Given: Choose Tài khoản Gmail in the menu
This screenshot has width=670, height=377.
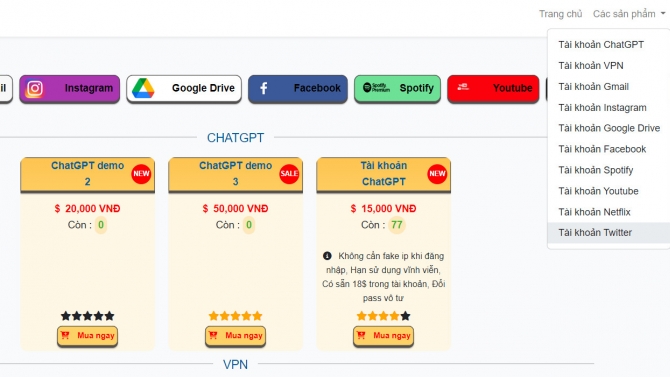Looking at the screenshot, I should tap(608, 86).
